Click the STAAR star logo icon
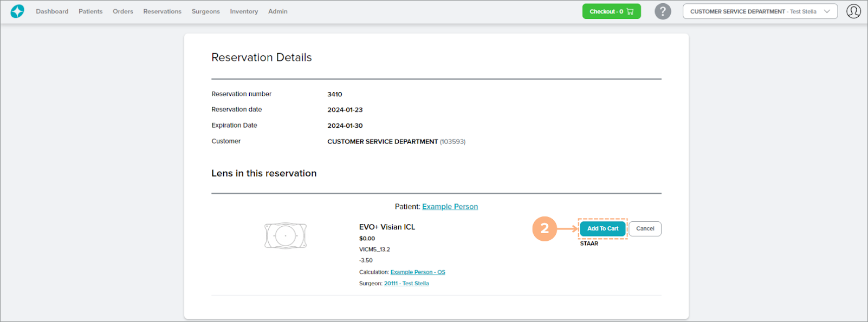The image size is (868, 322). 17,11
